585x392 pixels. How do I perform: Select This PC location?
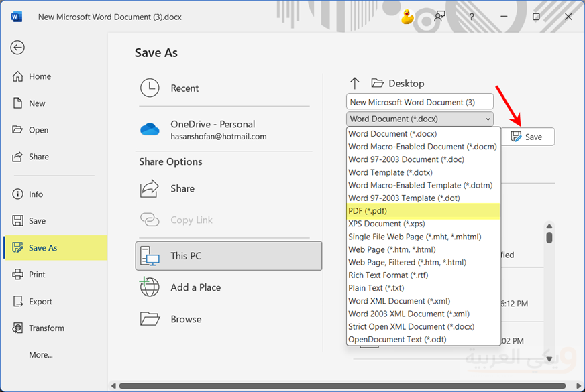(x=229, y=255)
